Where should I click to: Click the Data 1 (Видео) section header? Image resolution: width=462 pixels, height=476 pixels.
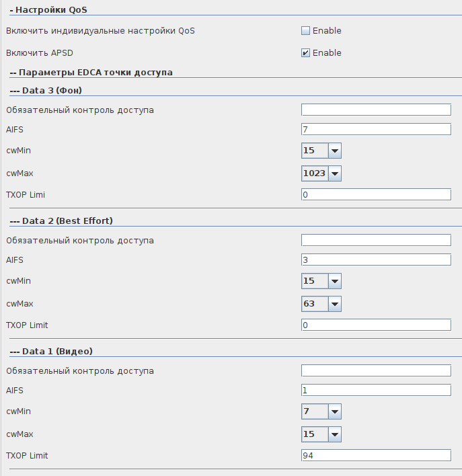coord(51,351)
